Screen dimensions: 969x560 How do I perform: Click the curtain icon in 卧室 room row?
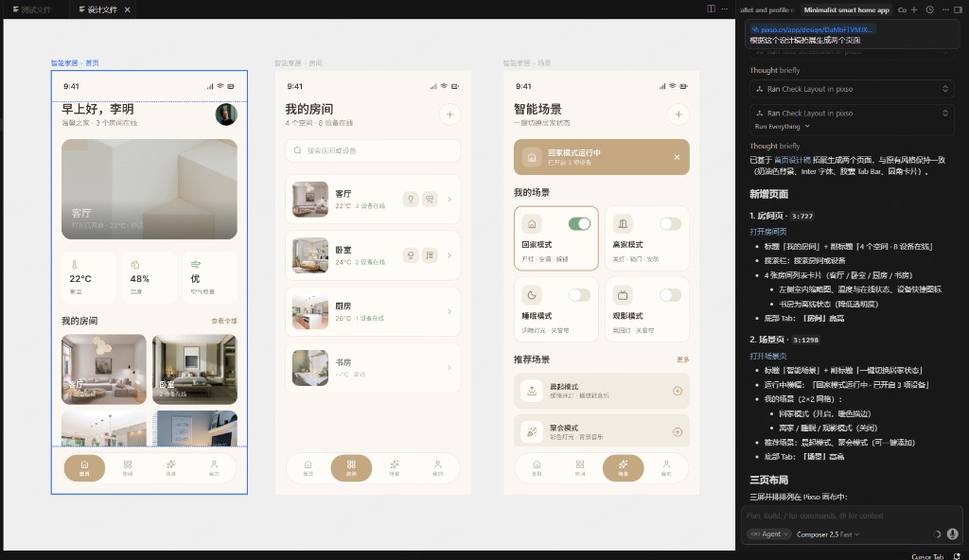tap(431, 255)
